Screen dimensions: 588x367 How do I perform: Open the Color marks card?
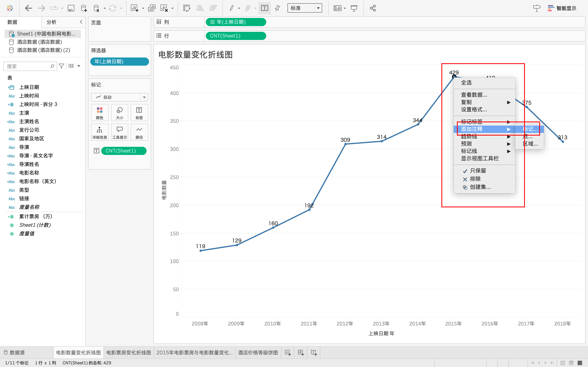[100, 113]
